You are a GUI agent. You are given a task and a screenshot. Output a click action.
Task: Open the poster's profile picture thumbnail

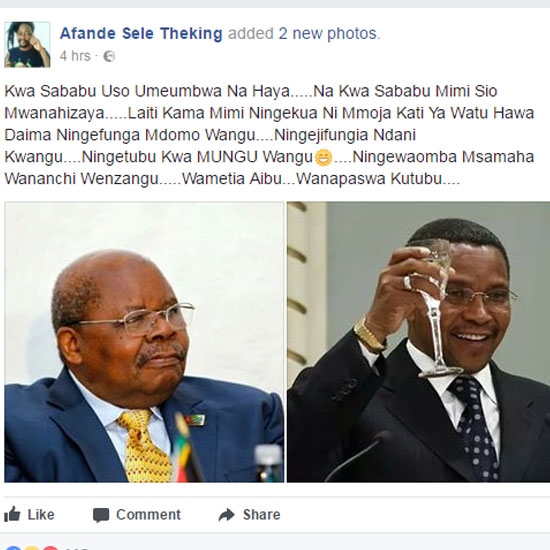pyautogui.click(x=27, y=45)
